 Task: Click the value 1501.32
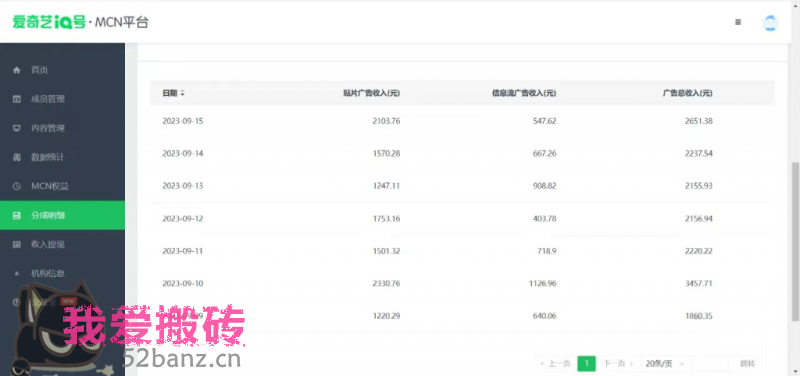click(x=386, y=251)
